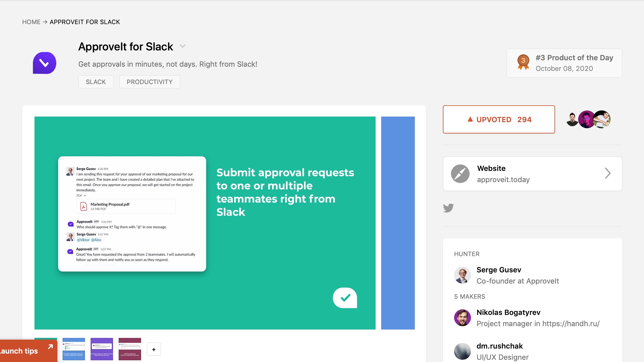Click Nikolas Bogatyrev's avatar
The image size is (644, 362).
[x=463, y=318]
